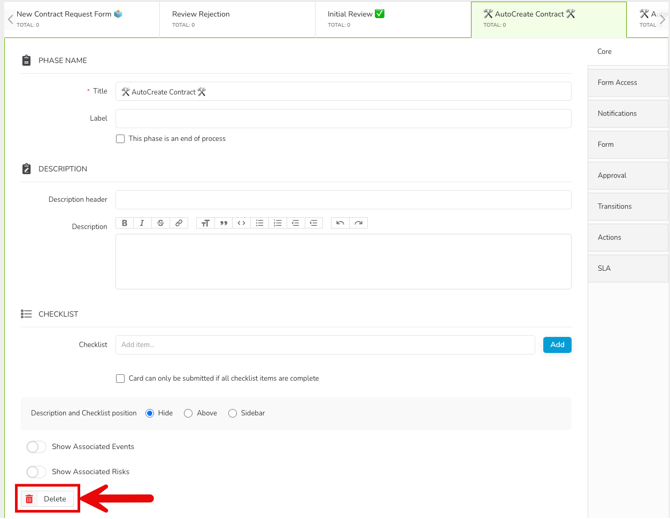Open the Notifications settings tab

click(617, 113)
